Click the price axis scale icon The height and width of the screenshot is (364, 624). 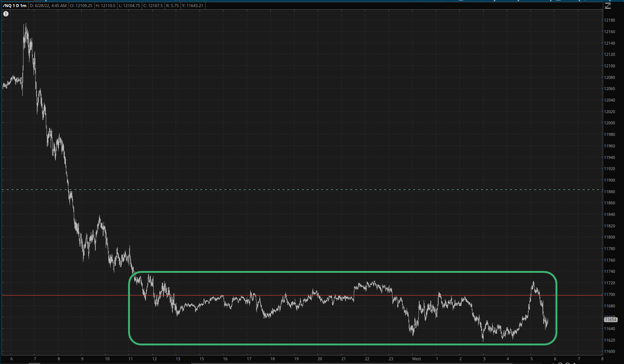(608, 6)
